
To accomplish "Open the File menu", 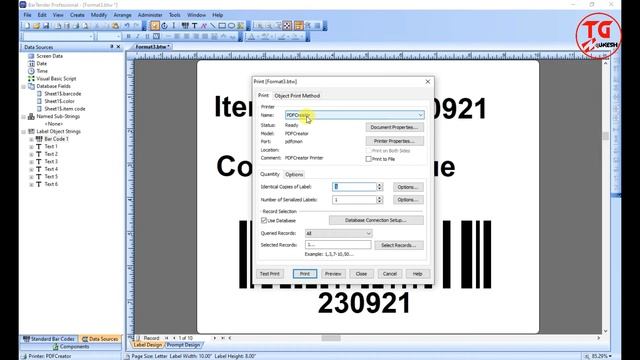I will coord(27,15).
